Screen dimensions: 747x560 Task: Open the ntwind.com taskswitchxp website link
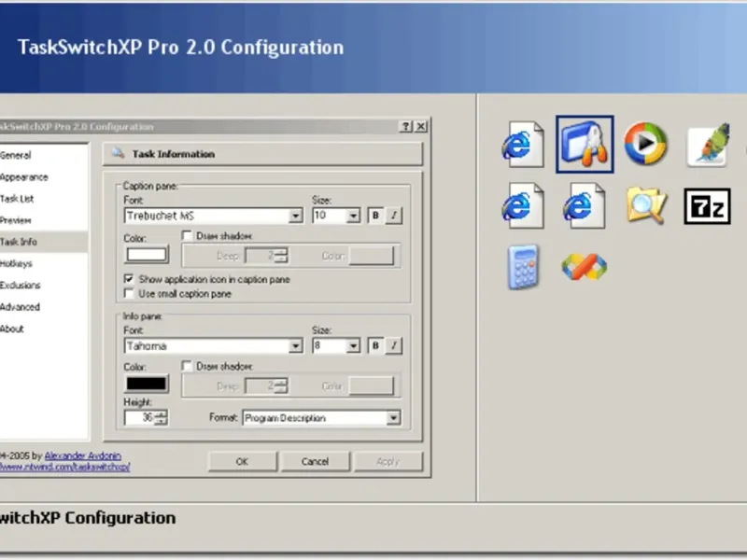pyautogui.click(x=64, y=468)
